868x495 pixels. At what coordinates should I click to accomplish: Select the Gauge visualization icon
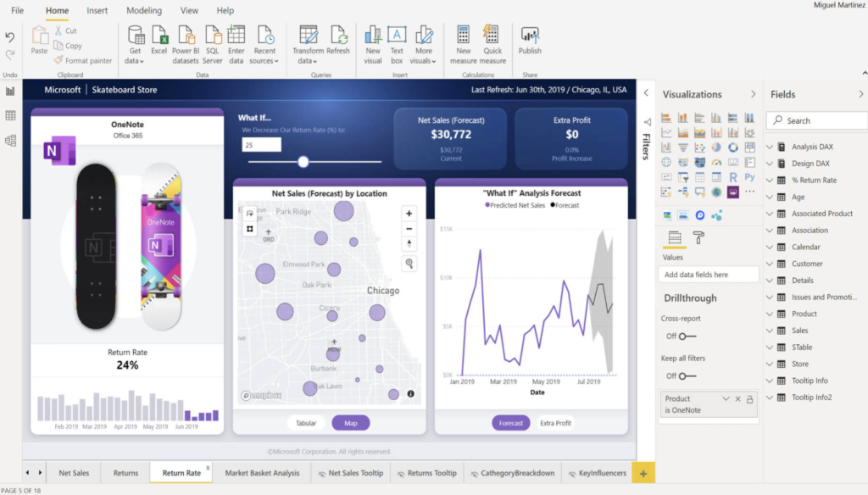(x=718, y=163)
